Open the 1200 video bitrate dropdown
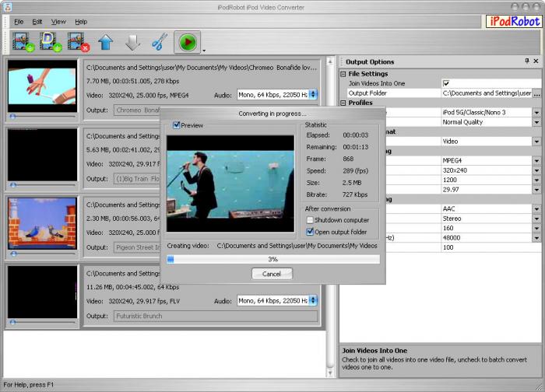 (536, 180)
